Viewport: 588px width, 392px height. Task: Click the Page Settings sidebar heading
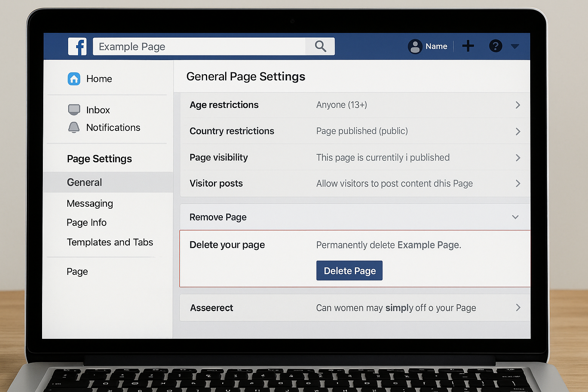(100, 159)
